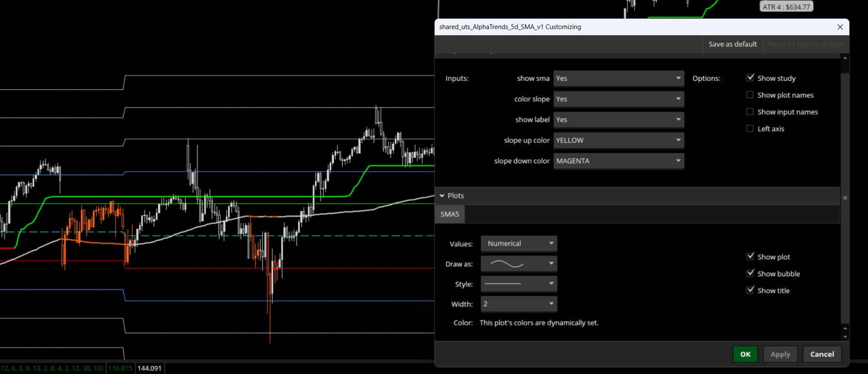Open the slope down color dropdown
The image size is (868, 374).
(619, 161)
